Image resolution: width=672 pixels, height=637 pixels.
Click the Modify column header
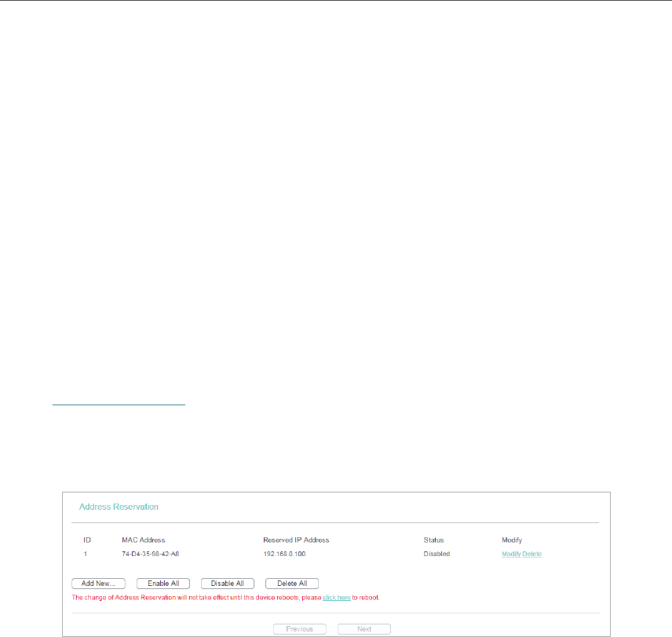(512, 540)
